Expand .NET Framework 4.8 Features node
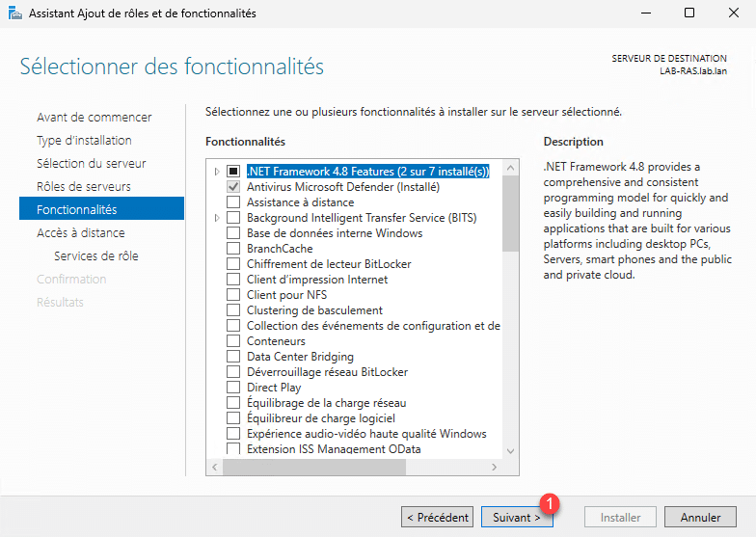Viewport: 756px width, 537px height. (x=217, y=172)
